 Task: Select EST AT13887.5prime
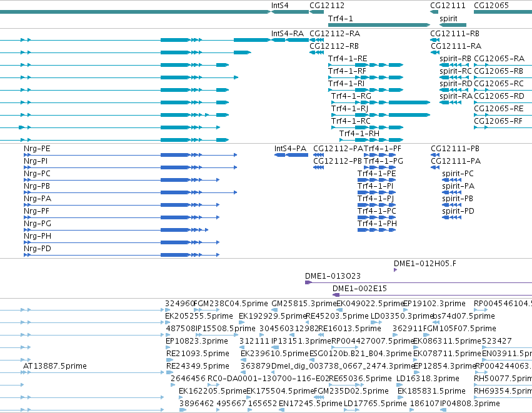tap(54, 367)
